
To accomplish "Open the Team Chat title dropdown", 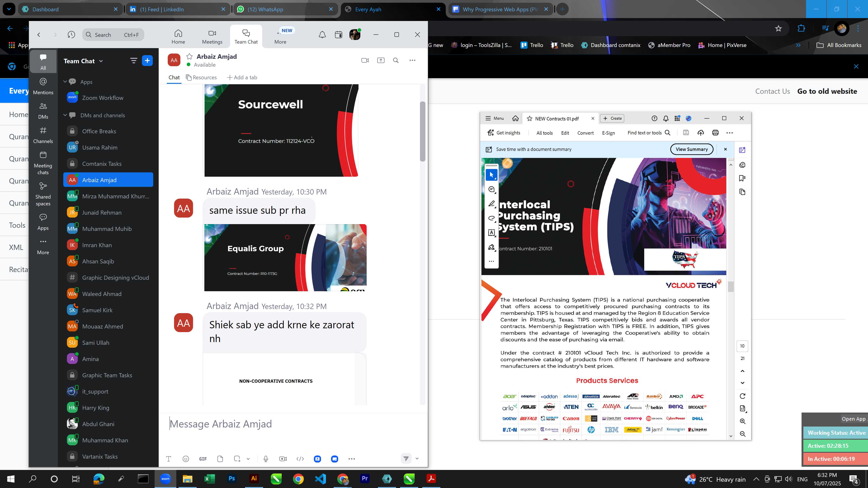I will pos(83,61).
